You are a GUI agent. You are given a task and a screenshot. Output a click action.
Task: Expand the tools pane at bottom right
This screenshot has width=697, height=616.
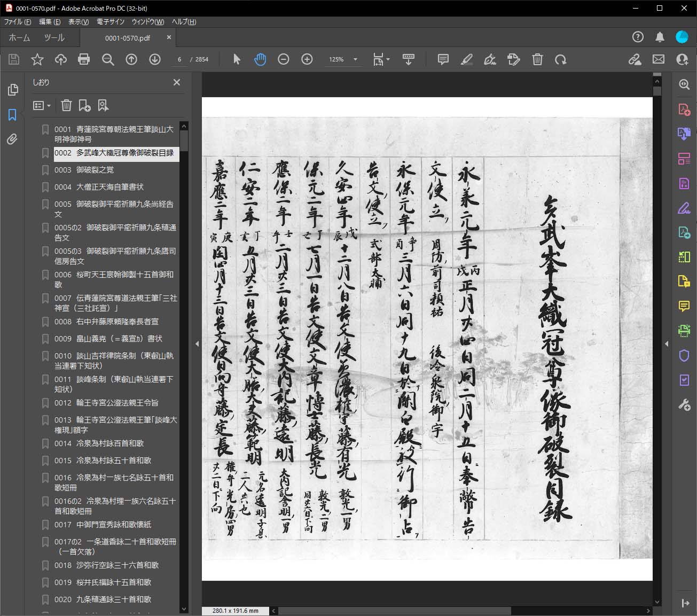point(685,603)
